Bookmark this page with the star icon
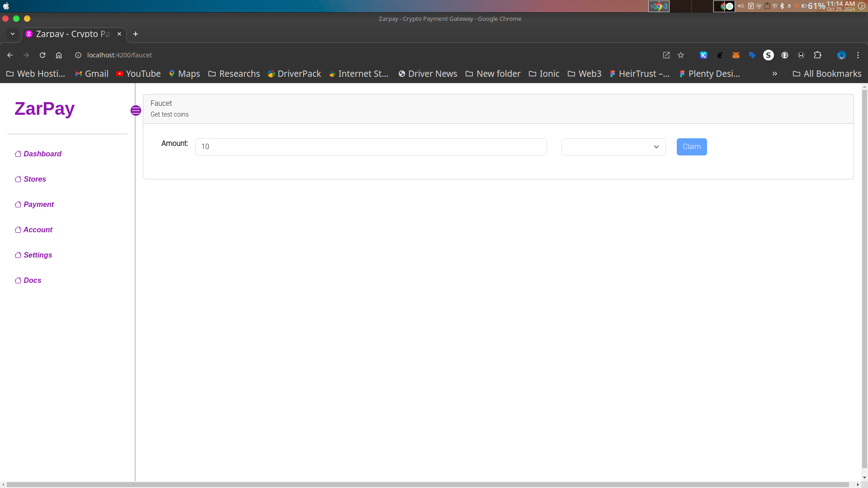Viewport: 868px width, 488px height. tap(681, 55)
